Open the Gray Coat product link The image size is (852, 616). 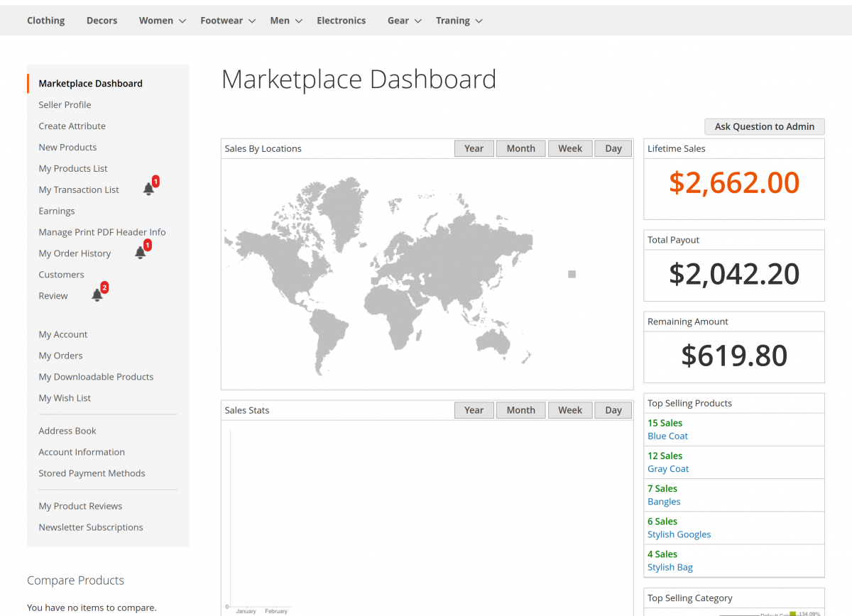[x=668, y=468]
